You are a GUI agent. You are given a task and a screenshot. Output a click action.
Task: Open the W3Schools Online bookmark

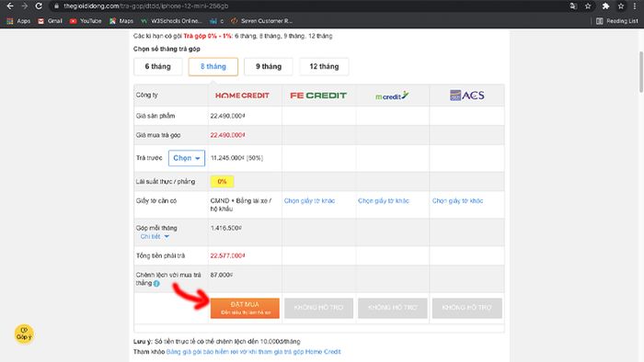(171, 21)
